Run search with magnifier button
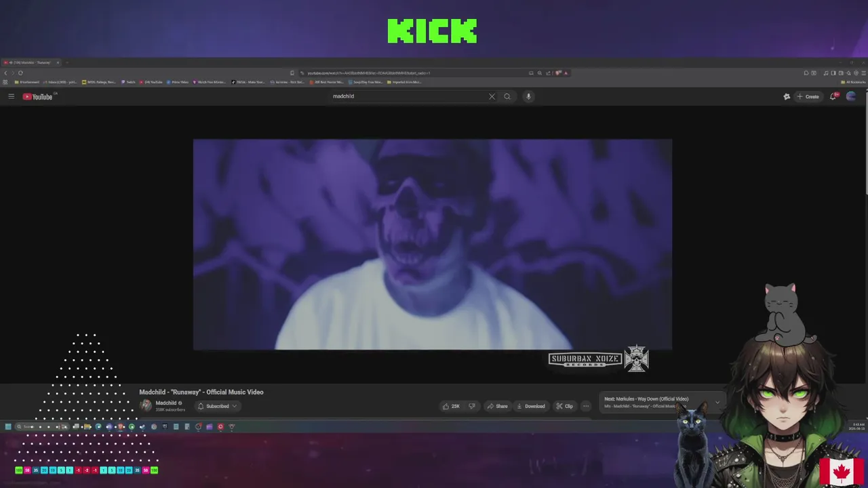This screenshot has height=488, width=868. [x=507, y=96]
